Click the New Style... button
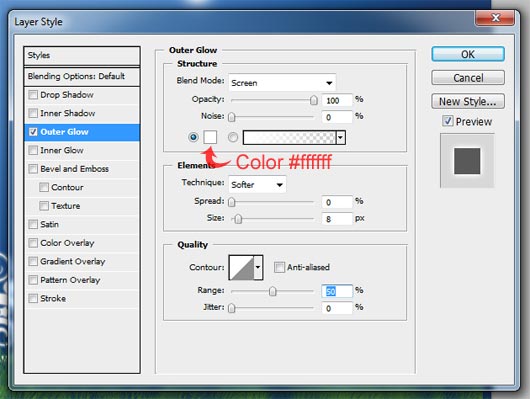 [468, 101]
